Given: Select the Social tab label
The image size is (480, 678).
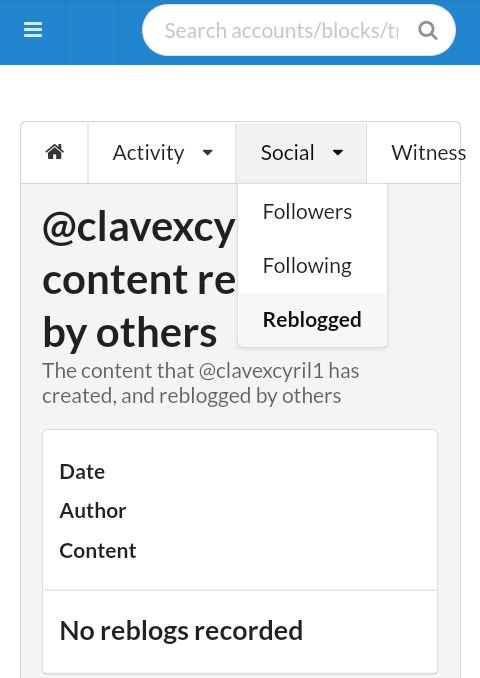Looking at the screenshot, I should (x=288, y=153).
